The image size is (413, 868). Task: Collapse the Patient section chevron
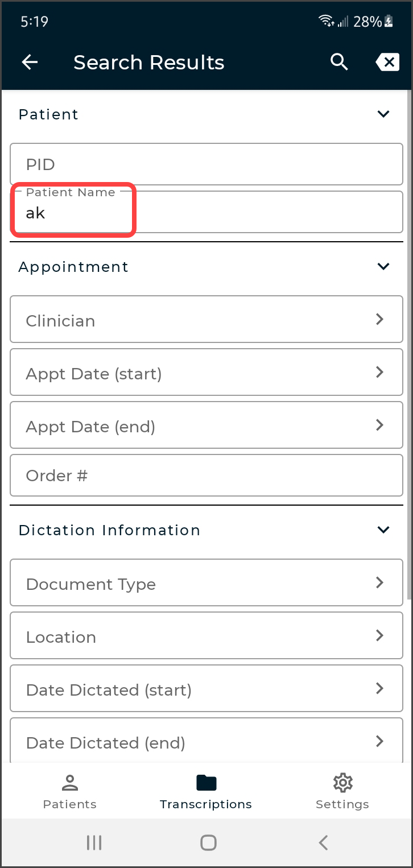click(x=384, y=114)
